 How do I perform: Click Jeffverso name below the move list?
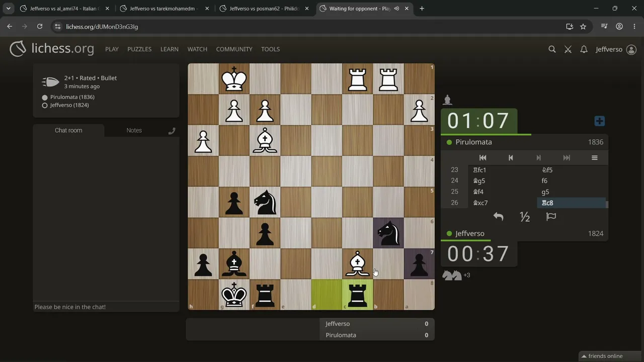point(470,234)
